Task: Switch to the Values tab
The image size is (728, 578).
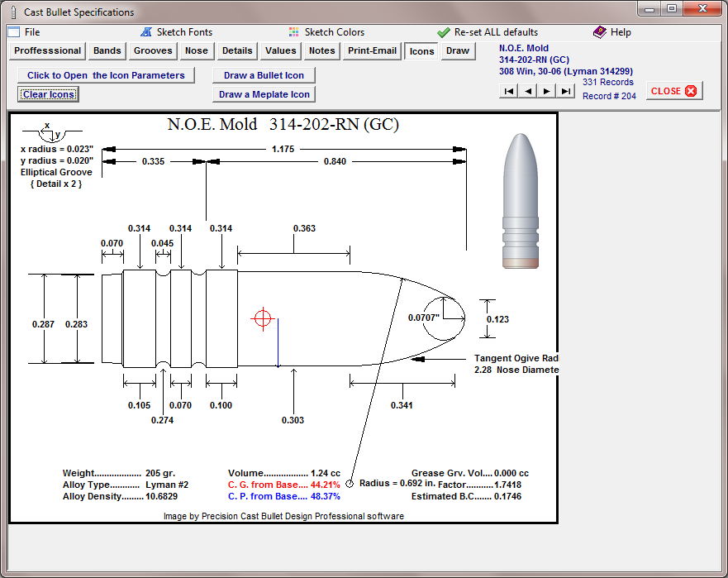Action: (280, 50)
